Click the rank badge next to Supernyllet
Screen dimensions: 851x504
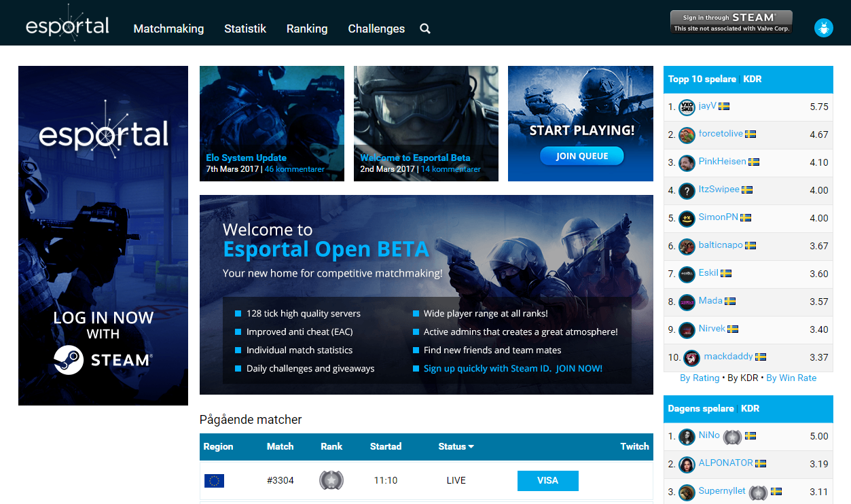(758, 492)
